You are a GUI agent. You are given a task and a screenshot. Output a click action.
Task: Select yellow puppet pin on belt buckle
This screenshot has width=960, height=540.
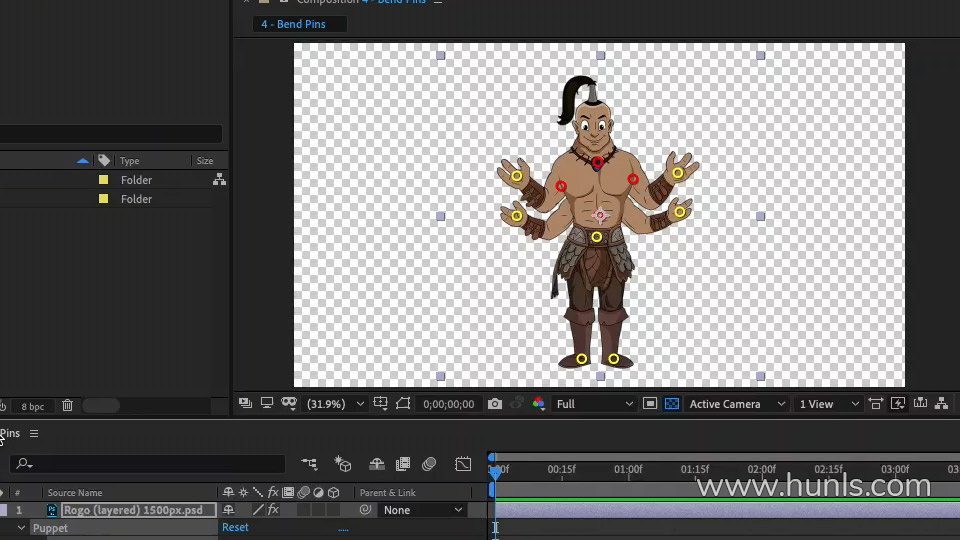596,237
